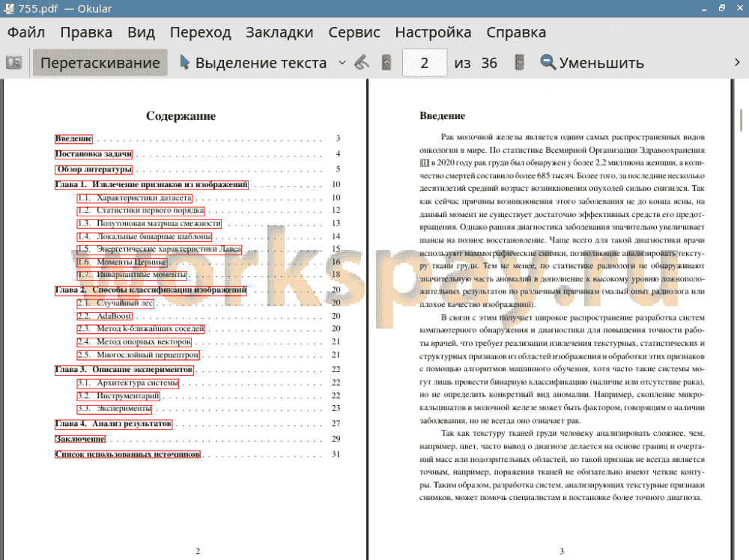The image size is (749, 560).
Task: Click the vertical scrollbar handle
Action: point(741,121)
